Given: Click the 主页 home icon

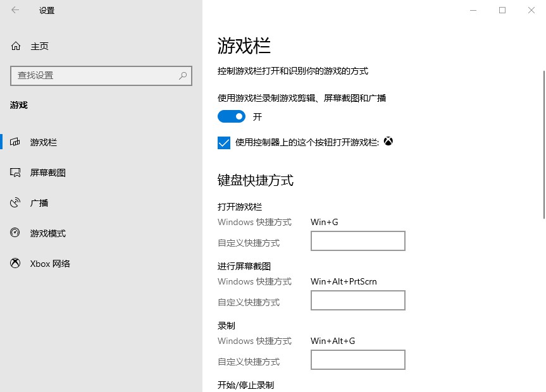Looking at the screenshot, I should pyautogui.click(x=15, y=46).
